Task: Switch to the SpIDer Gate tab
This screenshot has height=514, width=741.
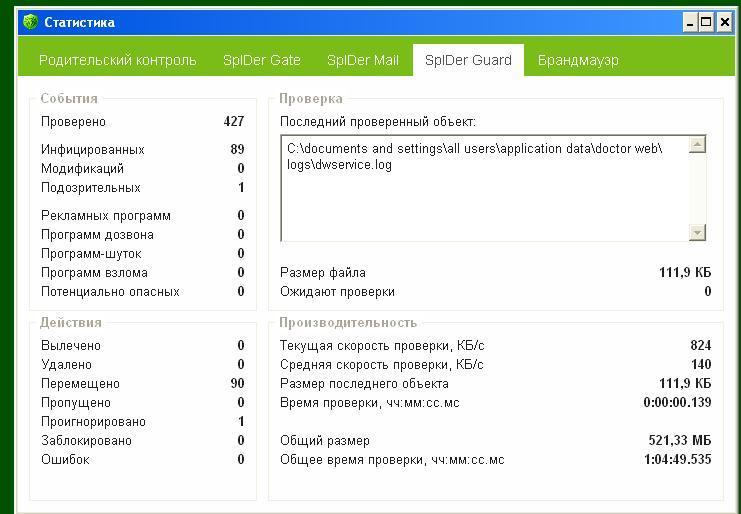Action: [262, 60]
